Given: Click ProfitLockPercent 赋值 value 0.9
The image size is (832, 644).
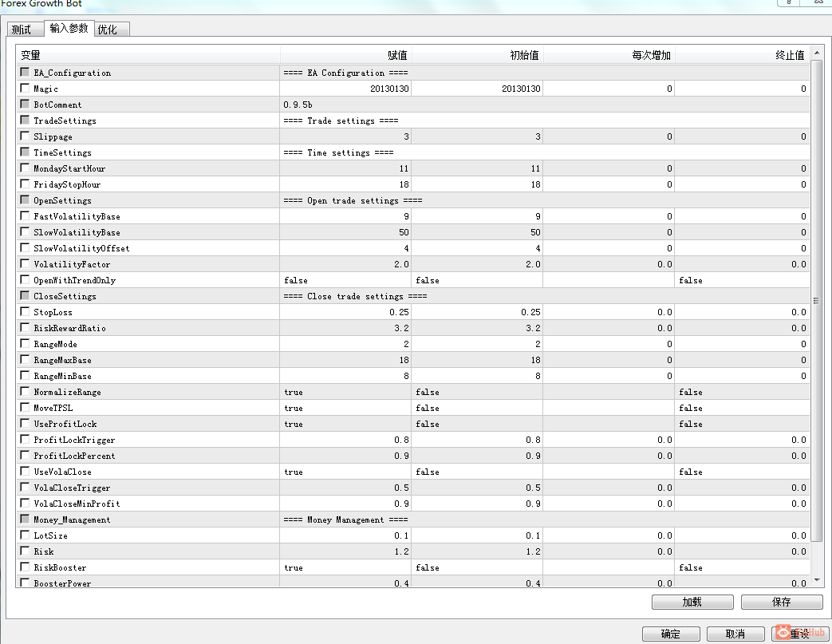Looking at the screenshot, I should pos(401,456).
